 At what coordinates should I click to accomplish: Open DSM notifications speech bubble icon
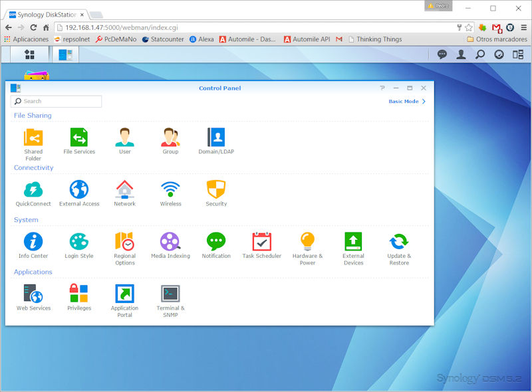coord(442,54)
